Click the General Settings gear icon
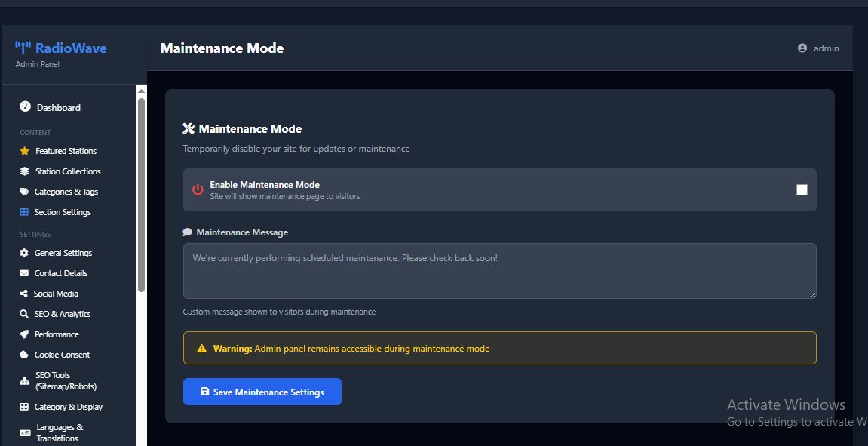The height and width of the screenshot is (446, 868). pyautogui.click(x=24, y=253)
